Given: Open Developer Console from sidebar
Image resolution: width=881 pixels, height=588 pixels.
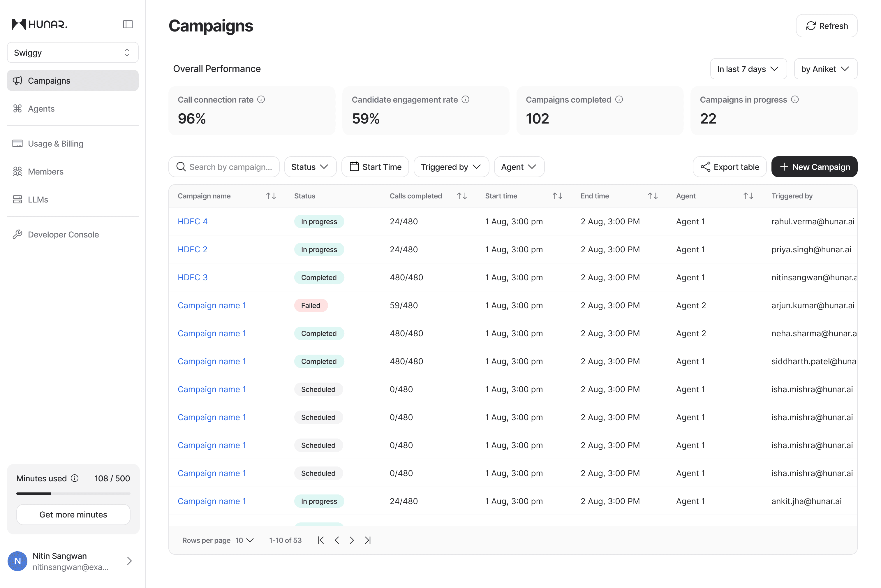Looking at the screenshot, I should tap(63, 234).
